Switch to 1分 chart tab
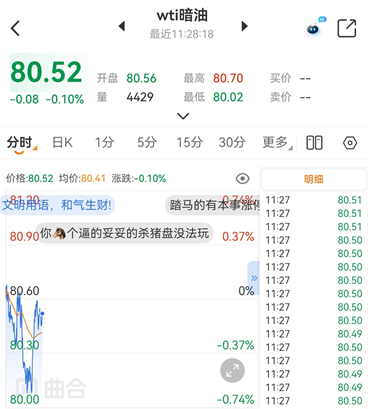The width and height of the screenshot is (380, 409). [104, 143]
